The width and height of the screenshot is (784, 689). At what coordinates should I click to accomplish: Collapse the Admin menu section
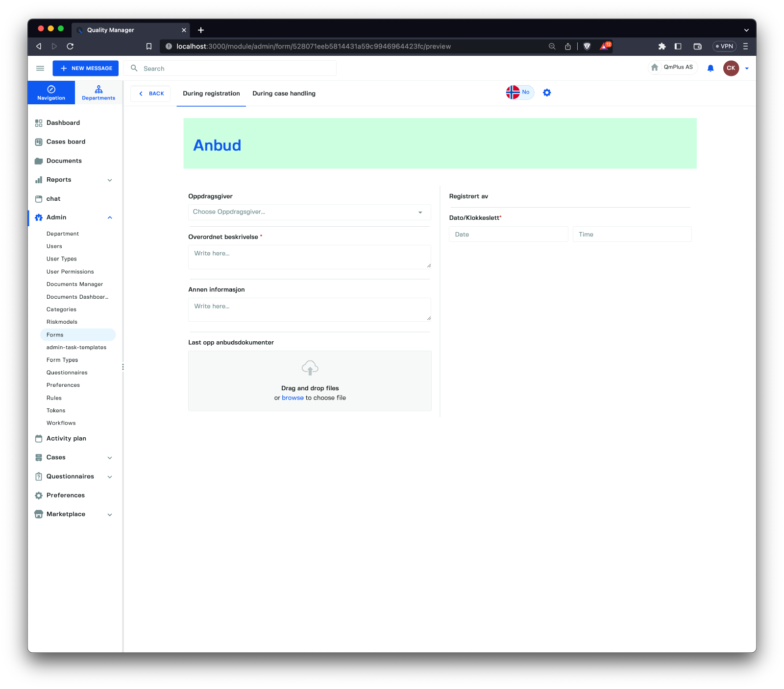click(110, 217)
